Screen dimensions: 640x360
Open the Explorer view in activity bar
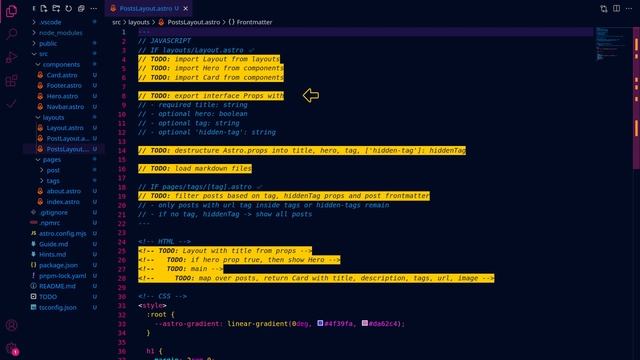pyautogui.click(x=11, y=11)
